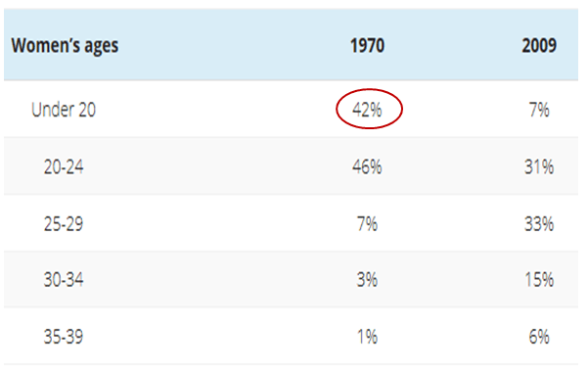Click the 31% cell in the 2009 column
Image resolution: width=588 pixels, height=373 pixels.
pyautogui.click(x=539, y=166)
